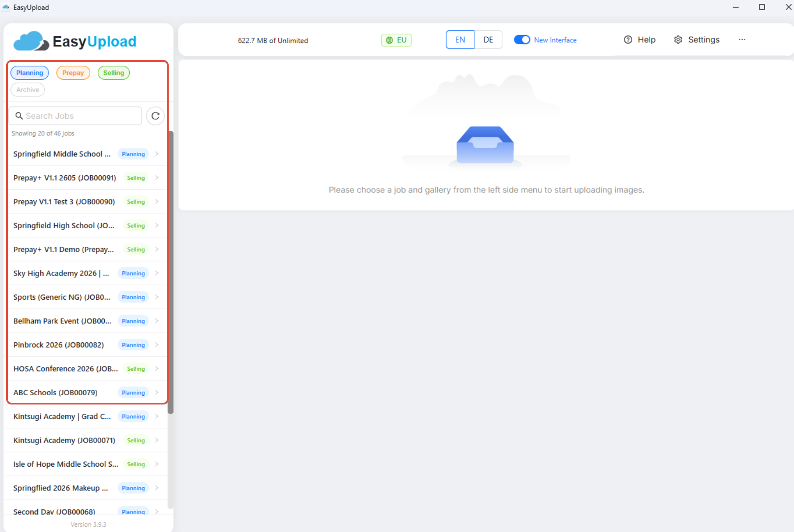
Task: Click the Help question mark icon
Action: [x=628, y=40]
